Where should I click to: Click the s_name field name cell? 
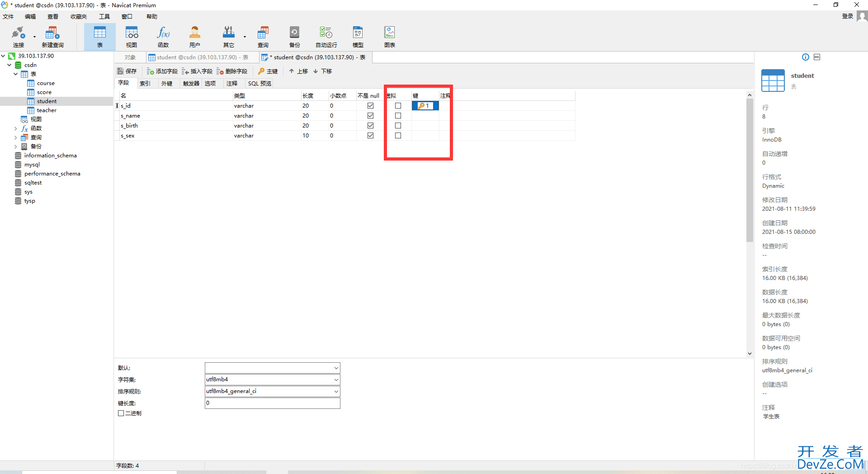coord(176,116)
